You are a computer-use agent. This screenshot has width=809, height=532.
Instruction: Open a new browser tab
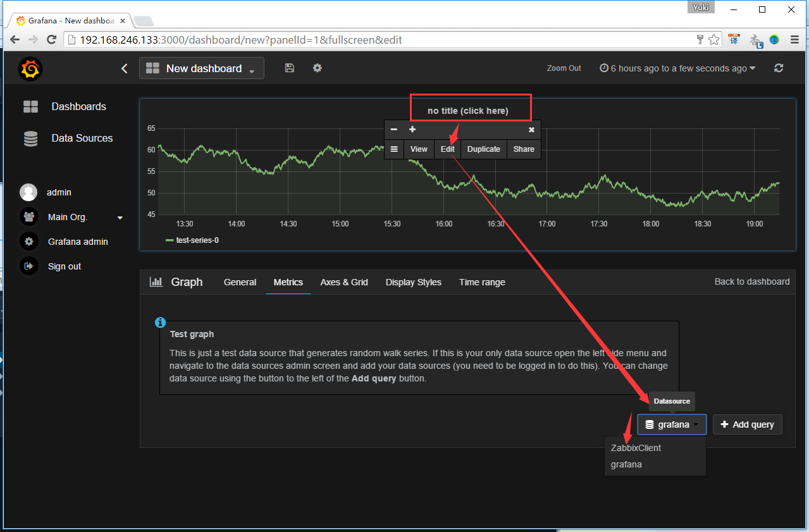(x=144, y=21)
